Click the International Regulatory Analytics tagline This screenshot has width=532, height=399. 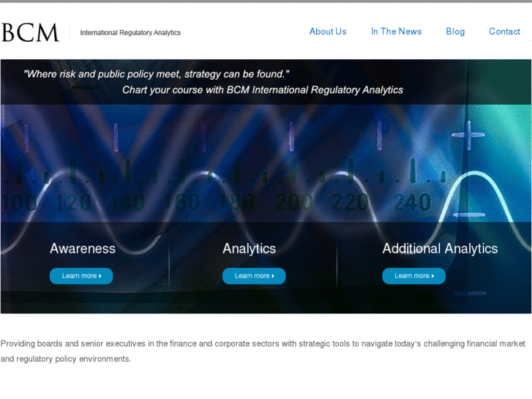tap(130, 33)
